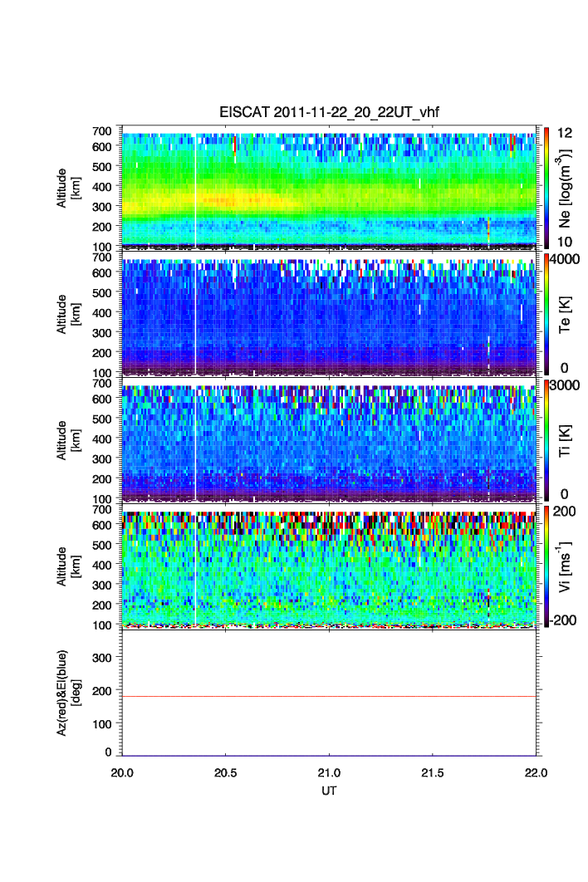Click the 21.0 tick label on UT axis
588x882 pixels.
(329, 773)
